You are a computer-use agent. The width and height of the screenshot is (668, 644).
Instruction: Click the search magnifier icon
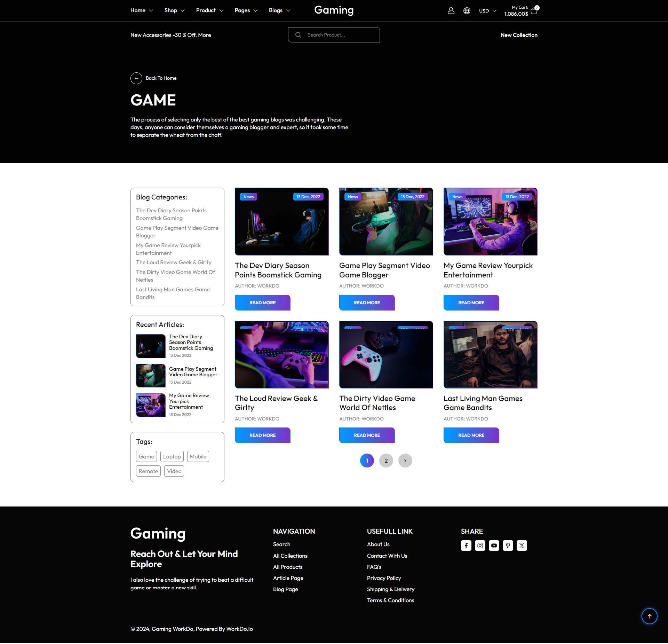pos(298,35)
